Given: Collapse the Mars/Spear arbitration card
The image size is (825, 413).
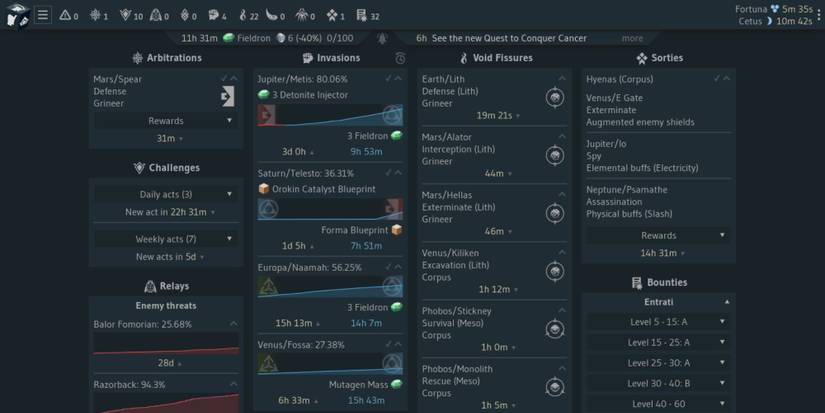Looking at the screenshot, I should [234, 78].
